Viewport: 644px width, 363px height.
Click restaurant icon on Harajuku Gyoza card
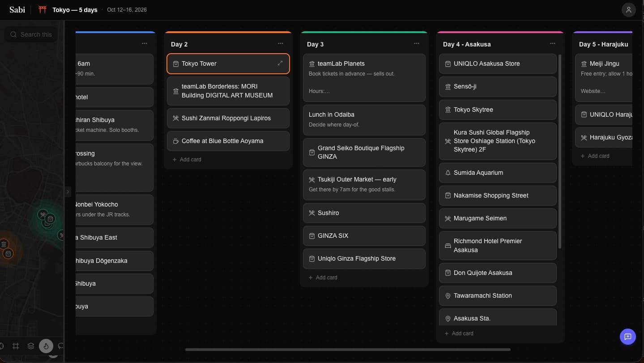584,138
